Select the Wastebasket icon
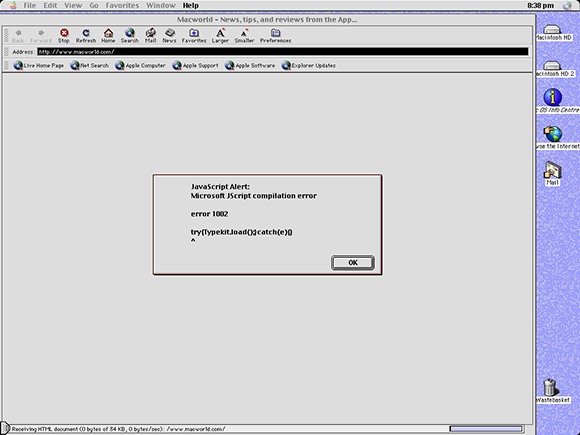This screenshot has width=580, height=435. tap(552, 391)
